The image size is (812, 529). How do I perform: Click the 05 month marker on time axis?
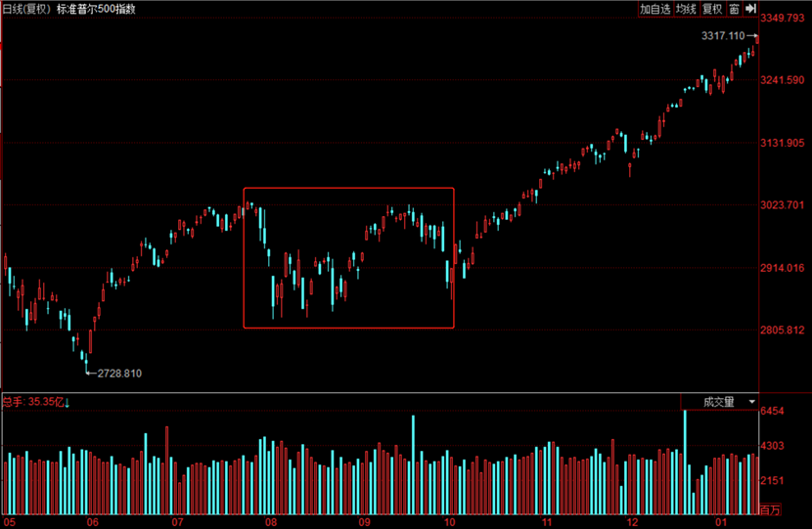pos(10,522)
